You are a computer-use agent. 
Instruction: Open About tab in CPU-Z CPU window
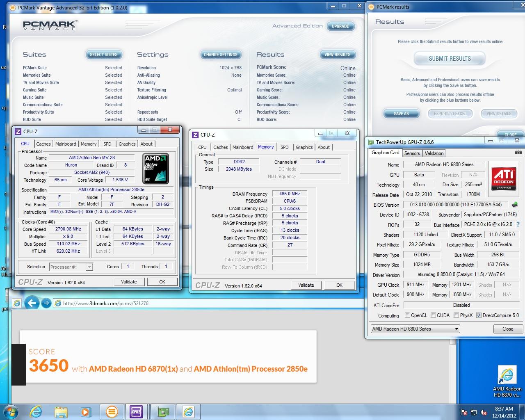click(146, 144)
